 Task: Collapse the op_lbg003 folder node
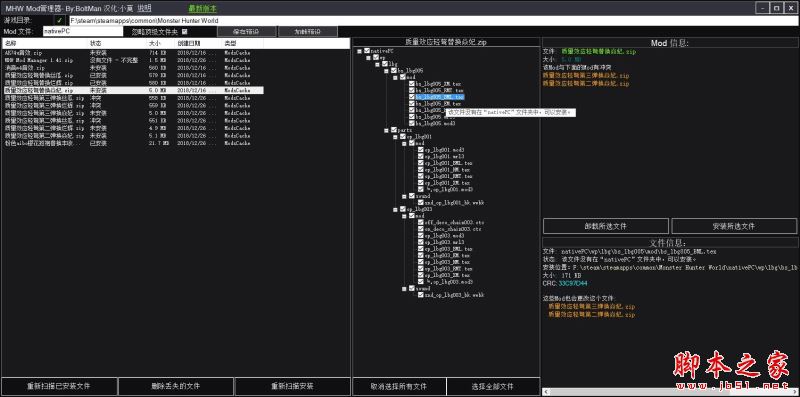[395, 209]
